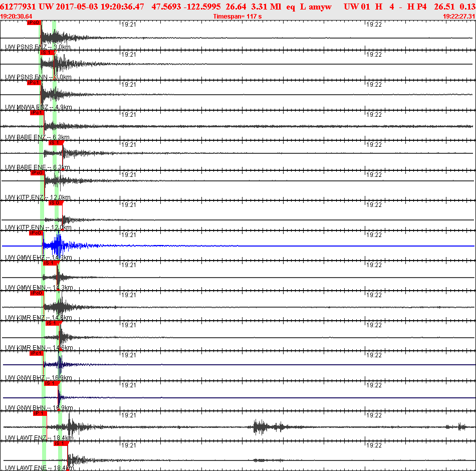Click the UW KITP ENZ -- 12.0km label
This screenshot has width=476, height=471.
point(38,197)
